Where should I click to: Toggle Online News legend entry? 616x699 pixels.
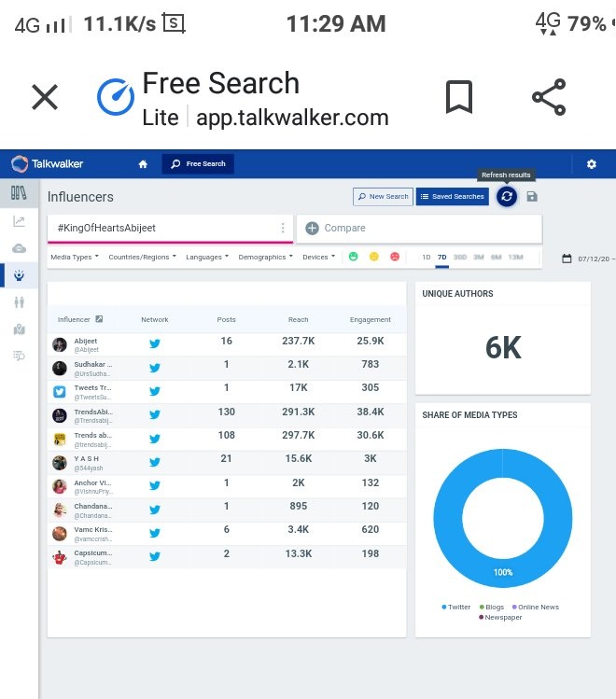pyautogui.click(x=536, y=607)
